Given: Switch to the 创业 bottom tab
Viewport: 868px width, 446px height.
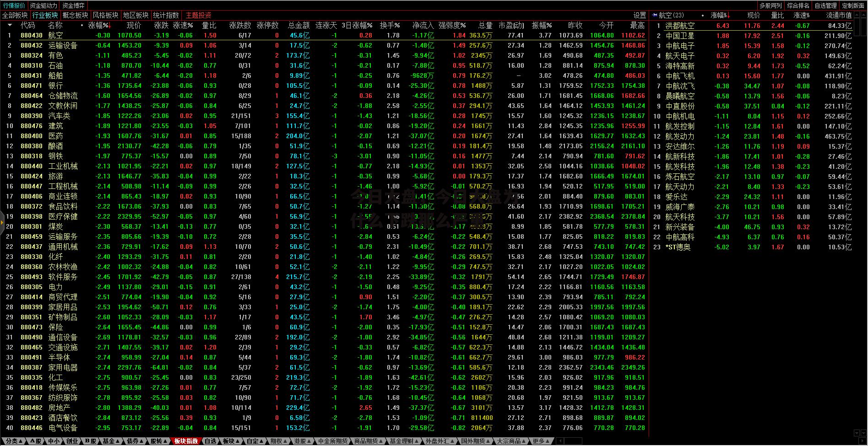Looking at the screenshot, I should (72, 441).
